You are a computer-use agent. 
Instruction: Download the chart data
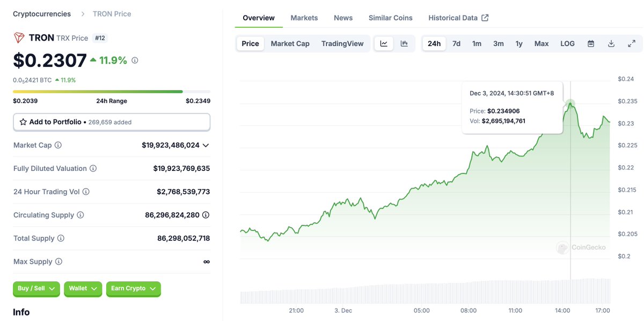point(611,43)
